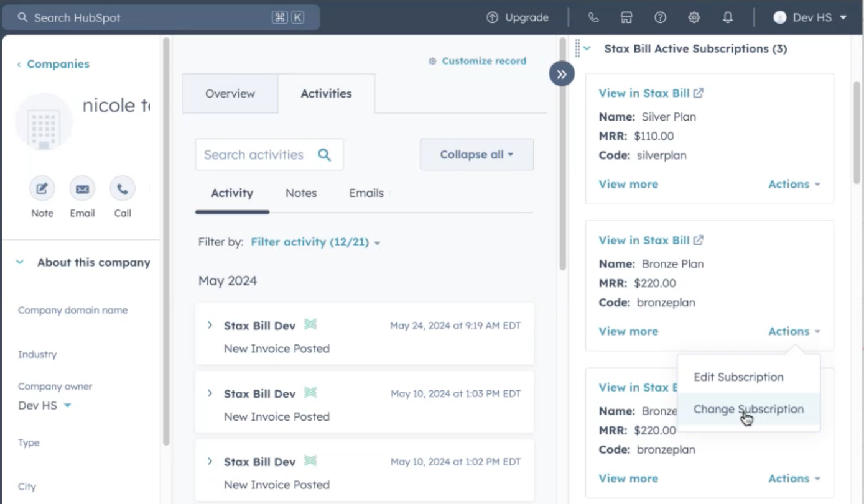Collapse the About this company section
Image resolution: width=864 pixels, height=504 pixels.
point(20,262)
